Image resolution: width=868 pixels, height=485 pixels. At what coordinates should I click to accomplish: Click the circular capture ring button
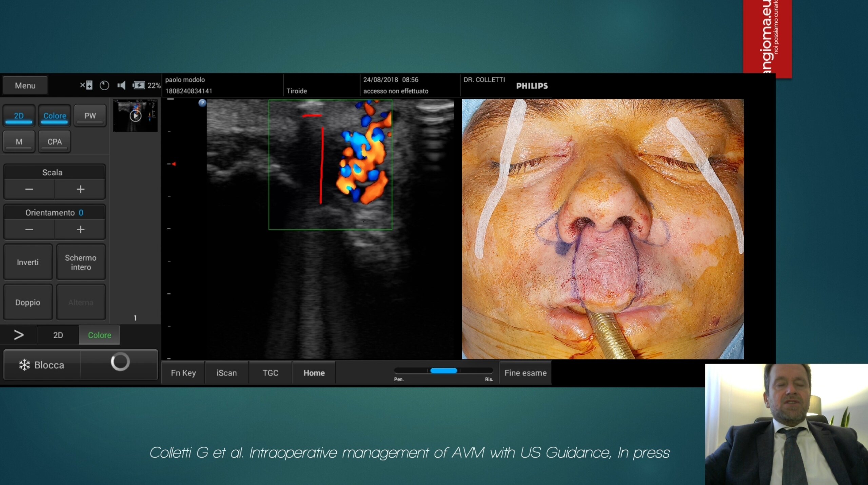click(x=120, y=362)
